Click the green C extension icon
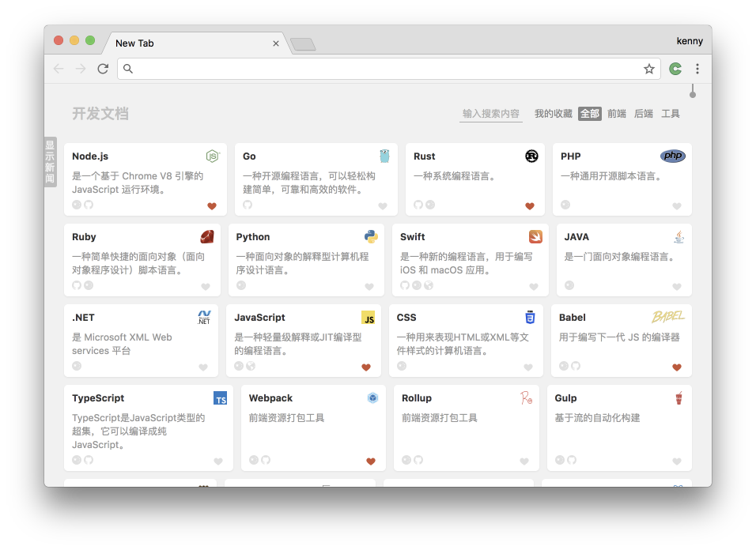The image size is (756, 550). click(675, 69)
